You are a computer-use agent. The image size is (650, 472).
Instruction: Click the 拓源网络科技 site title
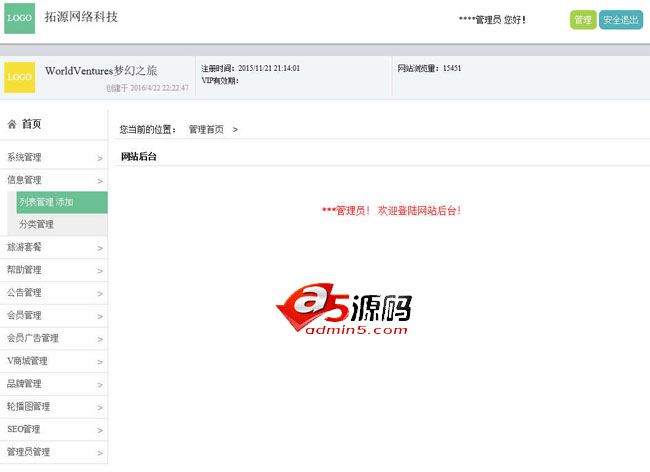pyautogui.click(x=81, y=17)
